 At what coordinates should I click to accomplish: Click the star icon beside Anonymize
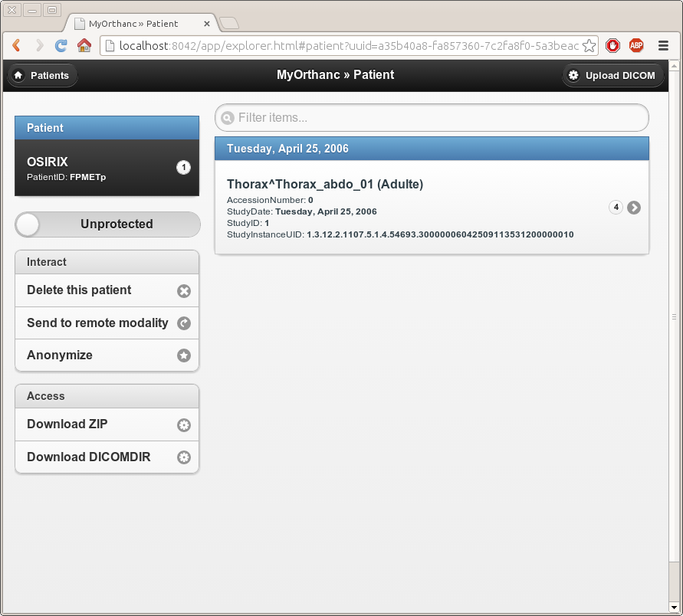point(184,356)
